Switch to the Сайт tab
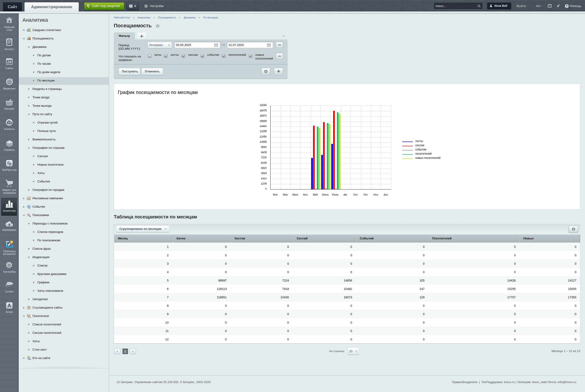 point(12,7)
